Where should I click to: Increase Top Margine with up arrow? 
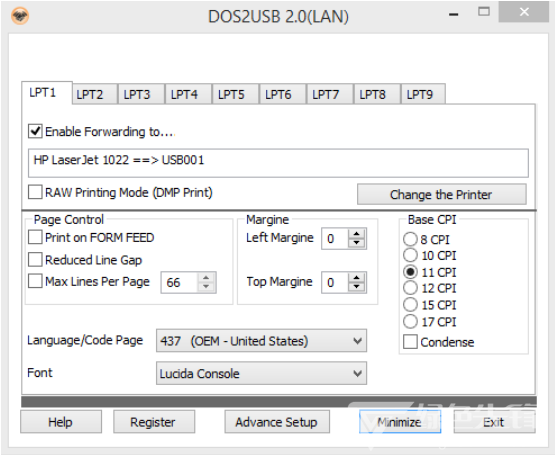[356, 278]
